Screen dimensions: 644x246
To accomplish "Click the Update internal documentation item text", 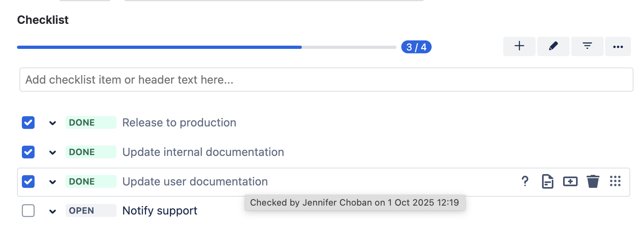I will (x=203, y=152).
